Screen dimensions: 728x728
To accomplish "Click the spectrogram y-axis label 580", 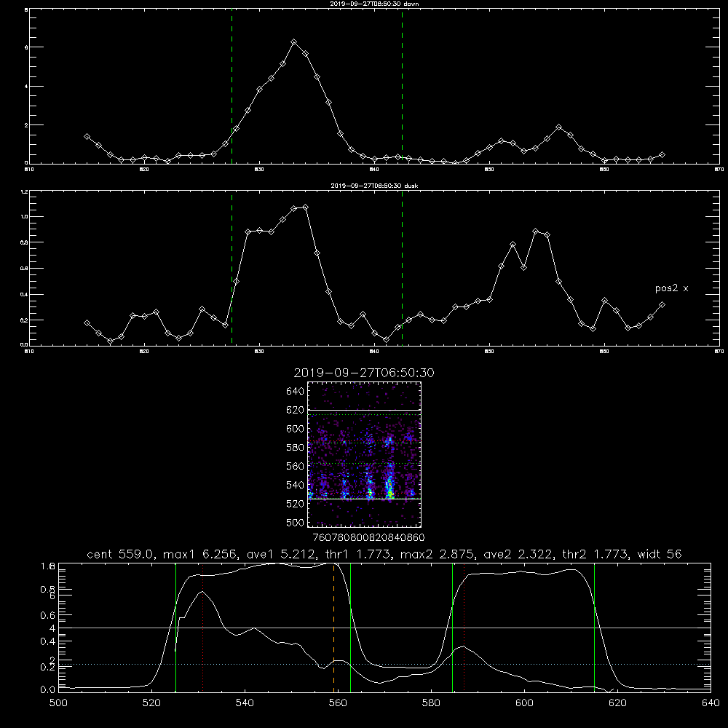I will coord(296,448).
